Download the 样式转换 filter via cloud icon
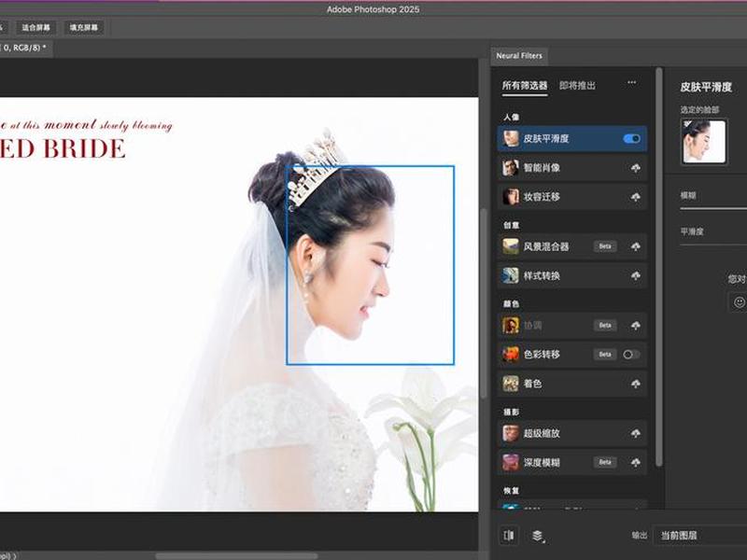The height and width of the screenshot is (560, 747). [636, 275]
